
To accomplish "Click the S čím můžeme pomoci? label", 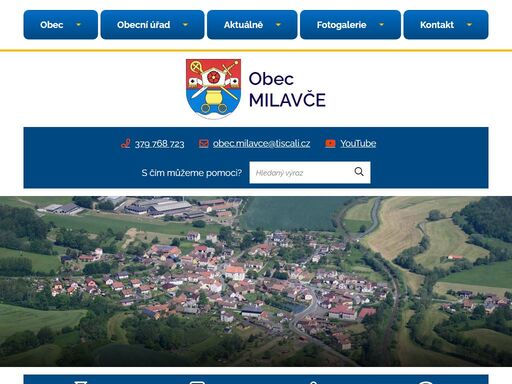I will 192,173.
